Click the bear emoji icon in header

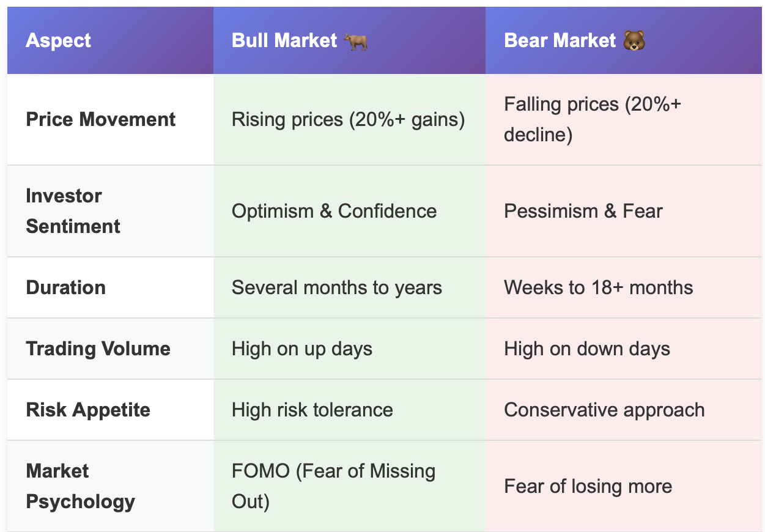click(x=634, y=41)
